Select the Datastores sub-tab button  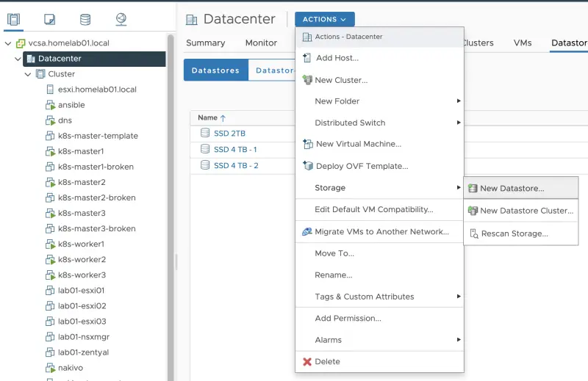click(x=215, y=70)
